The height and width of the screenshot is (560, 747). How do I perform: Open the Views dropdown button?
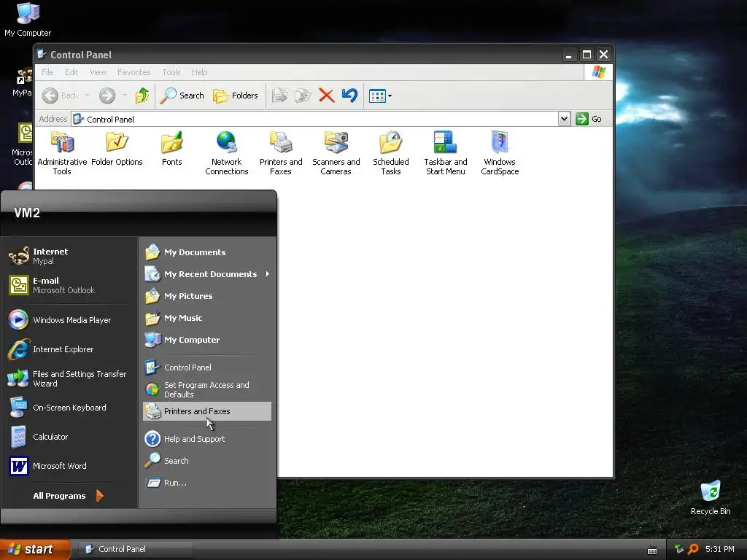click(x=380, y=96)
